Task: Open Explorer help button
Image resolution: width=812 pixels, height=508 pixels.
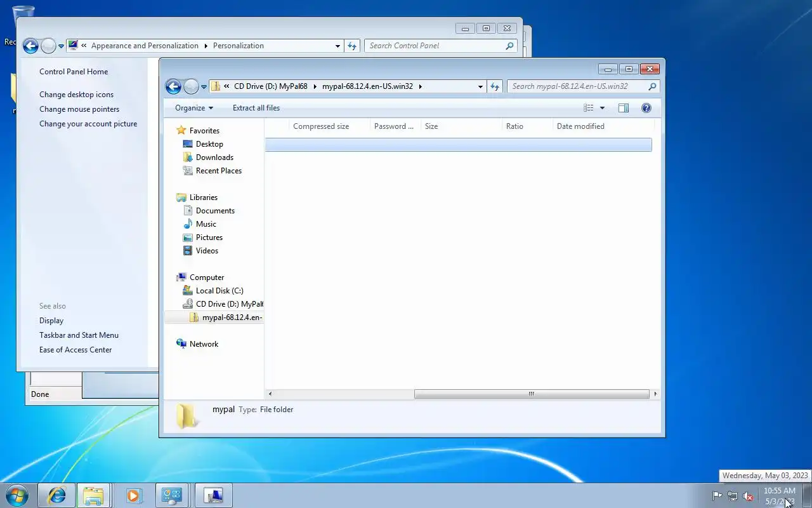Action: point(646,108)
